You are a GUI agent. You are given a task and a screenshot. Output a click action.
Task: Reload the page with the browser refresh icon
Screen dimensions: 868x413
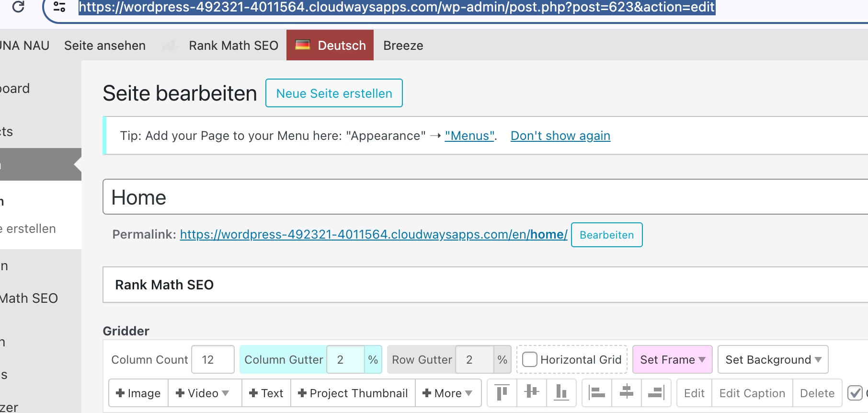(x=18, y=7)
